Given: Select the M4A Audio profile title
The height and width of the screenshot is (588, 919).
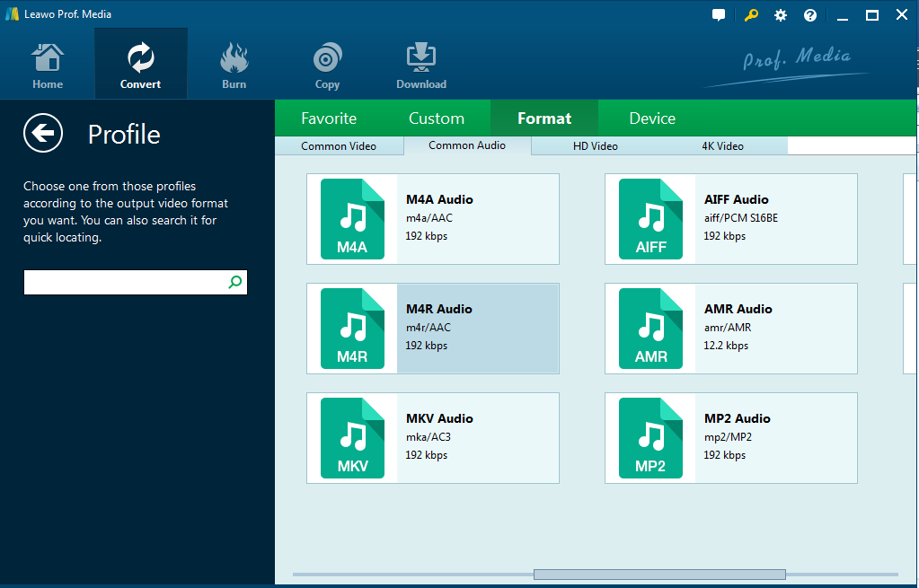Looking at the screenshot, I should coord(439,199).
